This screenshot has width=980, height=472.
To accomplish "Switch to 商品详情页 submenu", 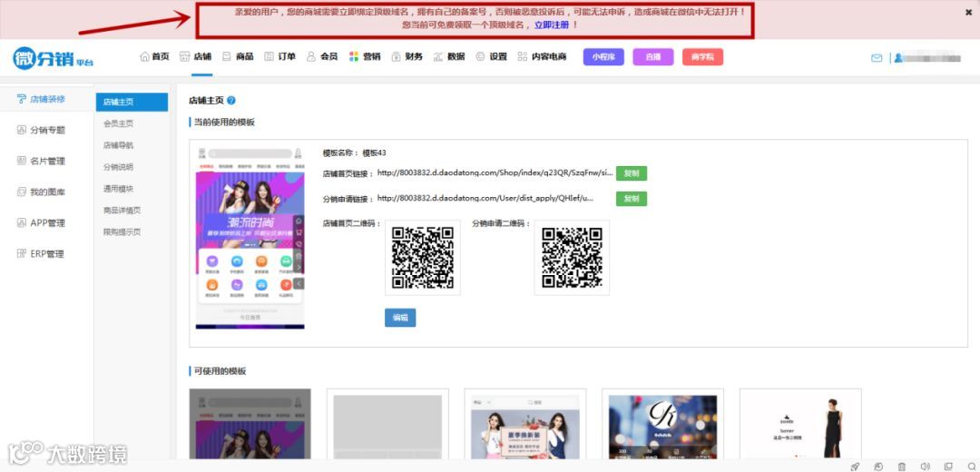I will coord(122,210).
